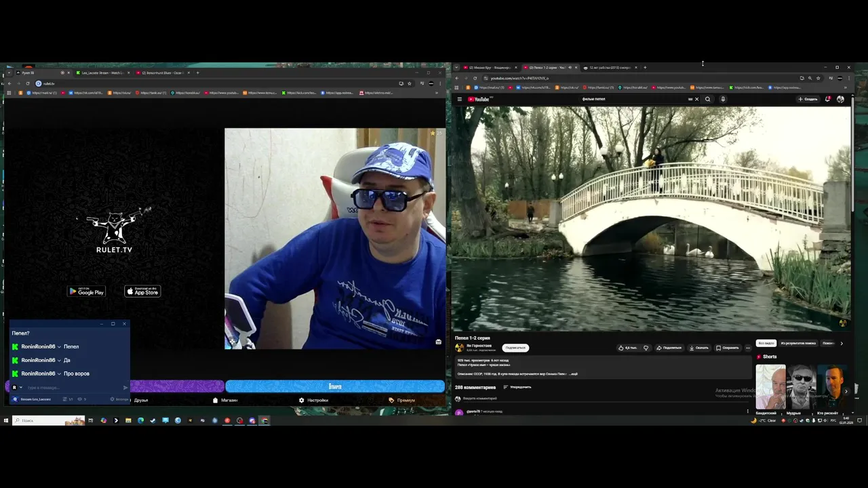
Task: Open the YouTube hamburger guide menu
Action: 460,99
